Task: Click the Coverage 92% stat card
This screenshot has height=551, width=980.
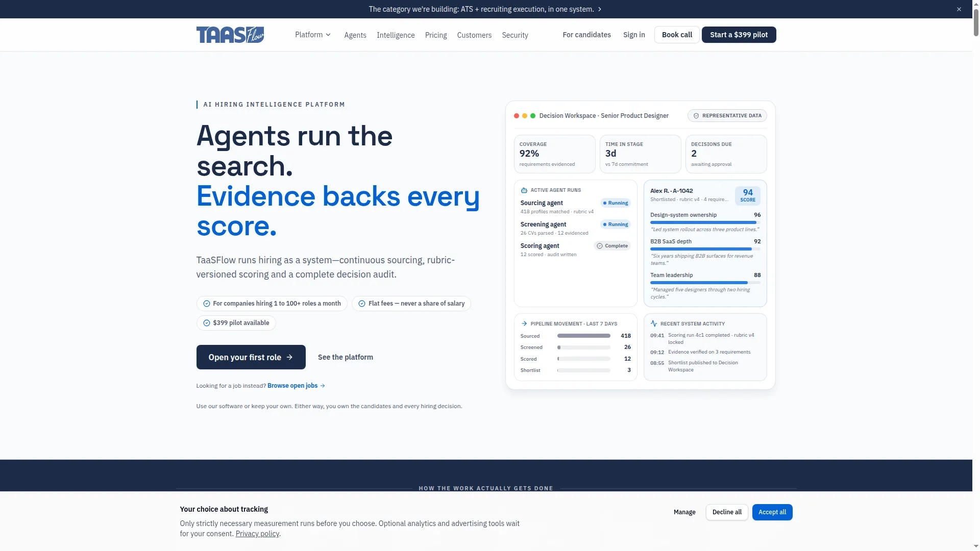Action: click(555, 154)
